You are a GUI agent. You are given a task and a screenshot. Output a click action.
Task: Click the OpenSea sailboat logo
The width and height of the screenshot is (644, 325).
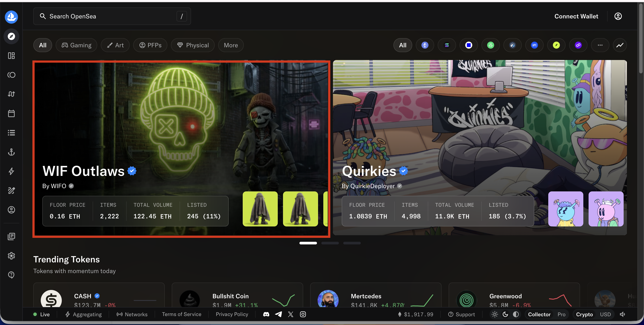point(11,17)
